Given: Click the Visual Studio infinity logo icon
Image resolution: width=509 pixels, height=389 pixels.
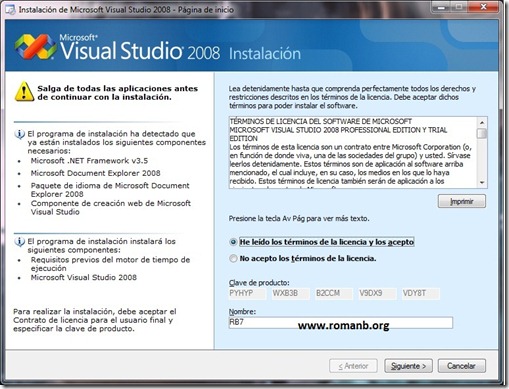Looking at the screenshot, I should click(35, 47).
